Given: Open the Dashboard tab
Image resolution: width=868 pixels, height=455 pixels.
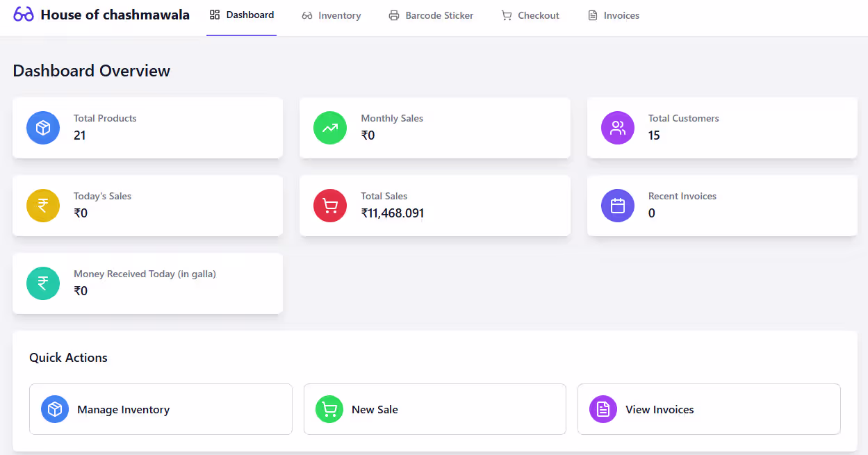Looking at the screenshot, I should tap(242, 15).
